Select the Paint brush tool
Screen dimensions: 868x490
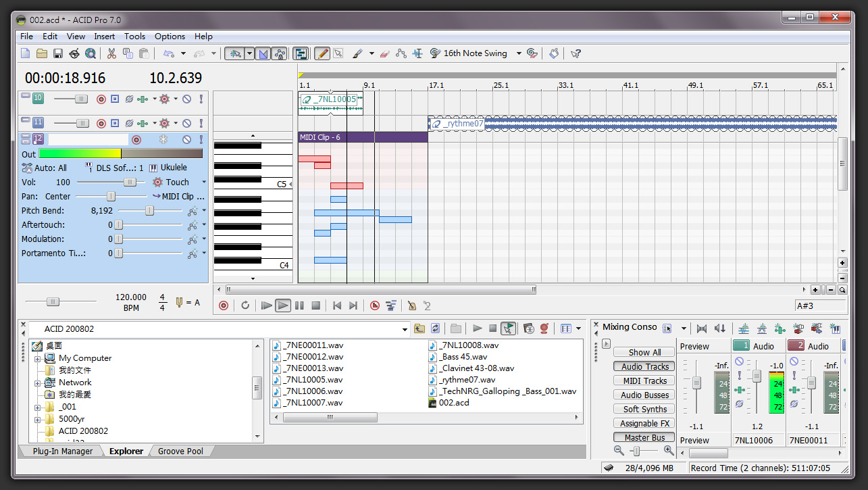(x=357, y=53)
